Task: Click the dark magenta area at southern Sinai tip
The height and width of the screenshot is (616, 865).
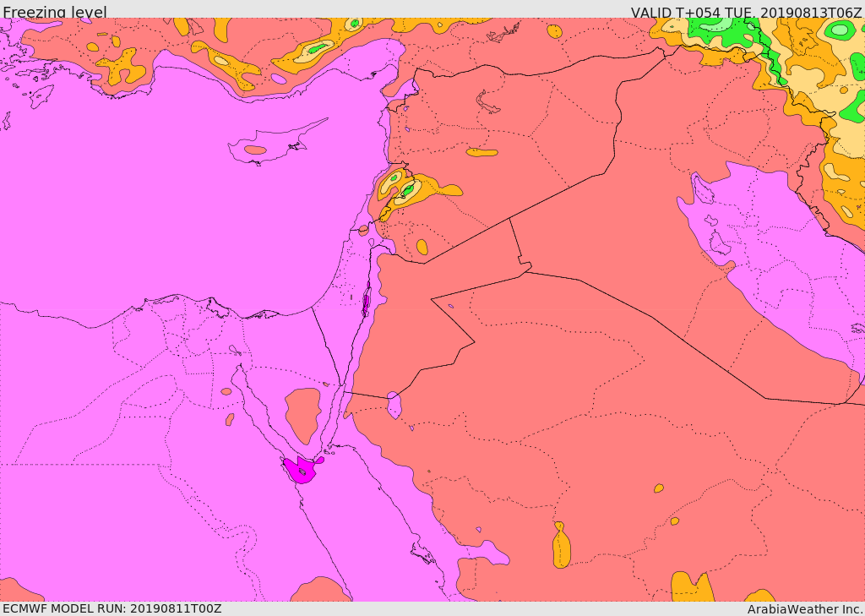Action: 302,470
